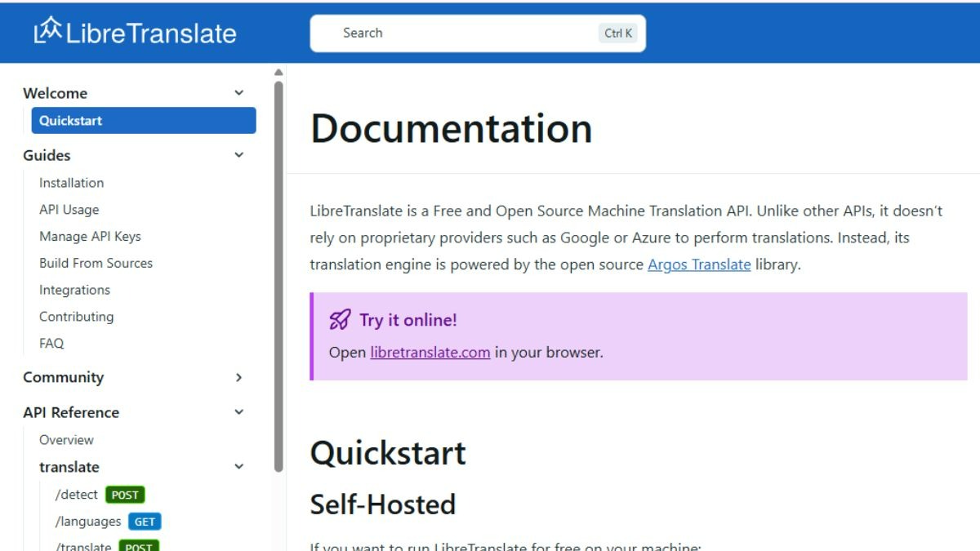Select Installation from the Guides menu

coord(71,182)
